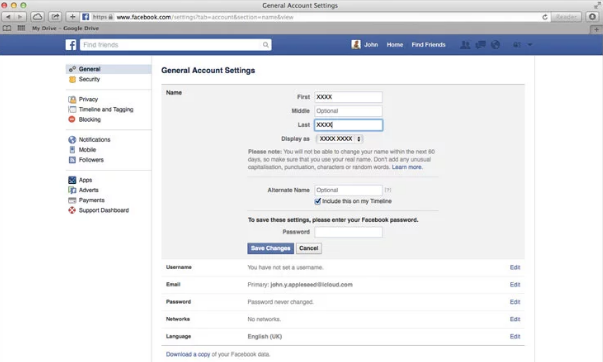Open Followers settings
Viewport: 603px width, 362px height.
coord(91,160)
